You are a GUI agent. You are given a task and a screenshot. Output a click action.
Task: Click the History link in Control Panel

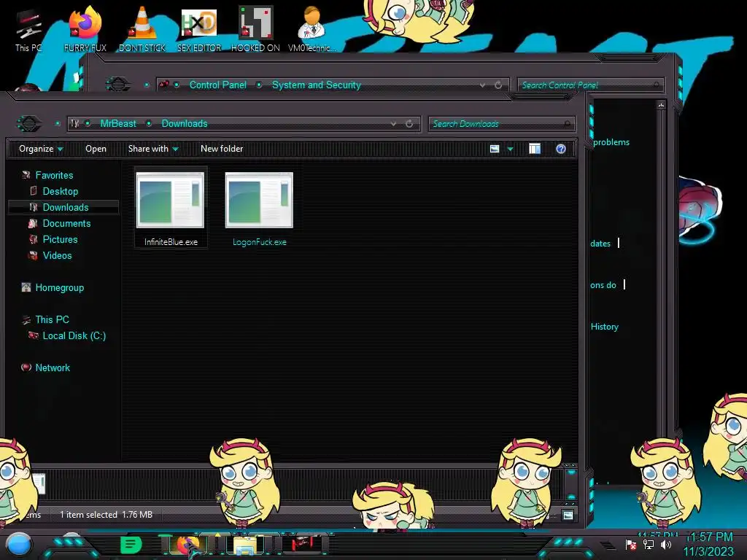(605, 327)
